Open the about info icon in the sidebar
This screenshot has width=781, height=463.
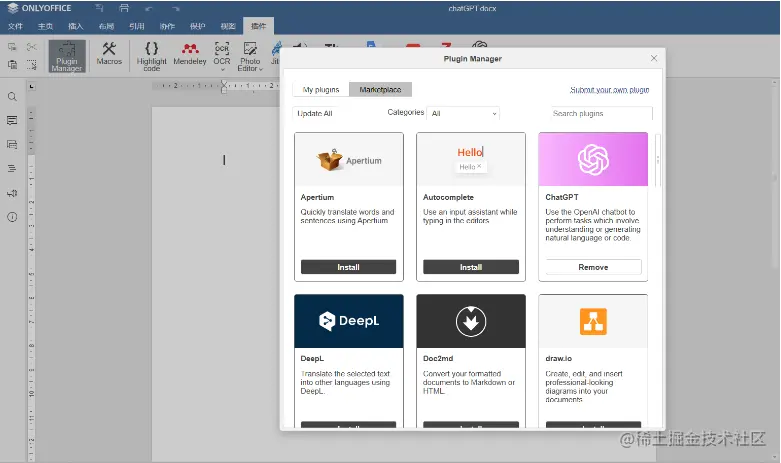click(12, 217)
